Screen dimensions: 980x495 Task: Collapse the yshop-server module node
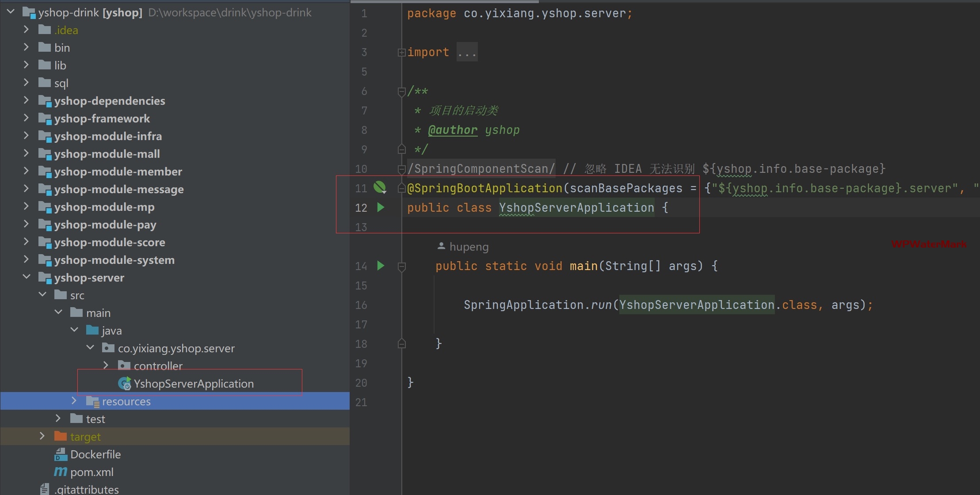26,277
